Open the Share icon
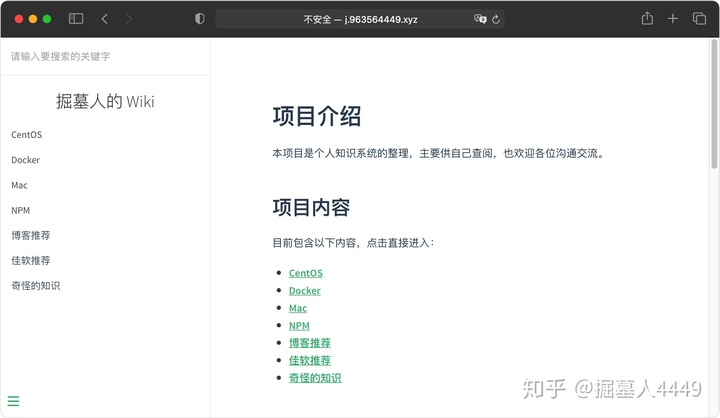The width and height of the screenshot is (720, 418). click(647, 18)
